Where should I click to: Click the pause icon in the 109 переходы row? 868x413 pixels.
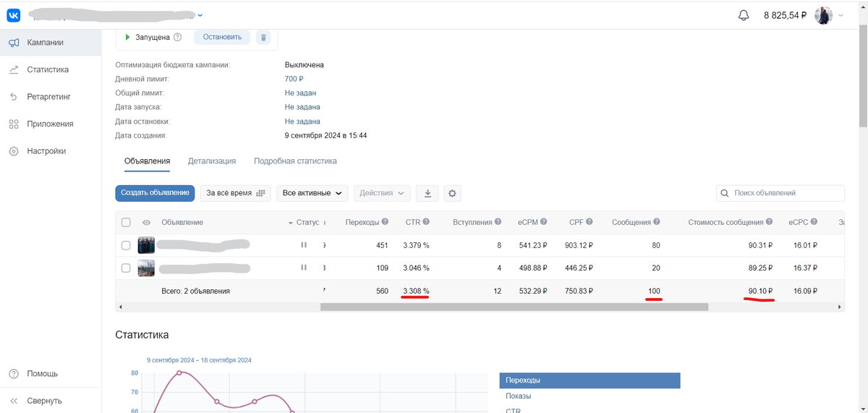pos(304,268)
